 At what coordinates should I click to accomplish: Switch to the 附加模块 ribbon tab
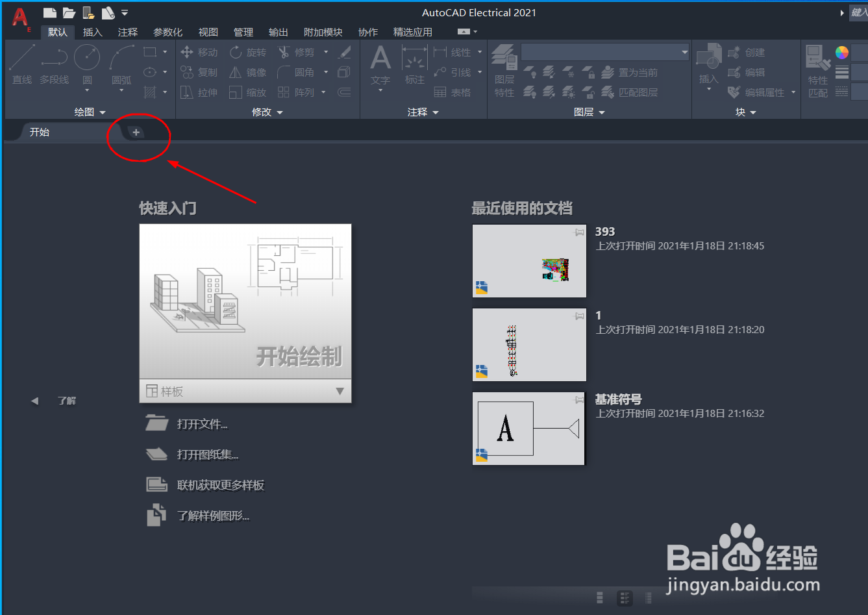(323, 32)
